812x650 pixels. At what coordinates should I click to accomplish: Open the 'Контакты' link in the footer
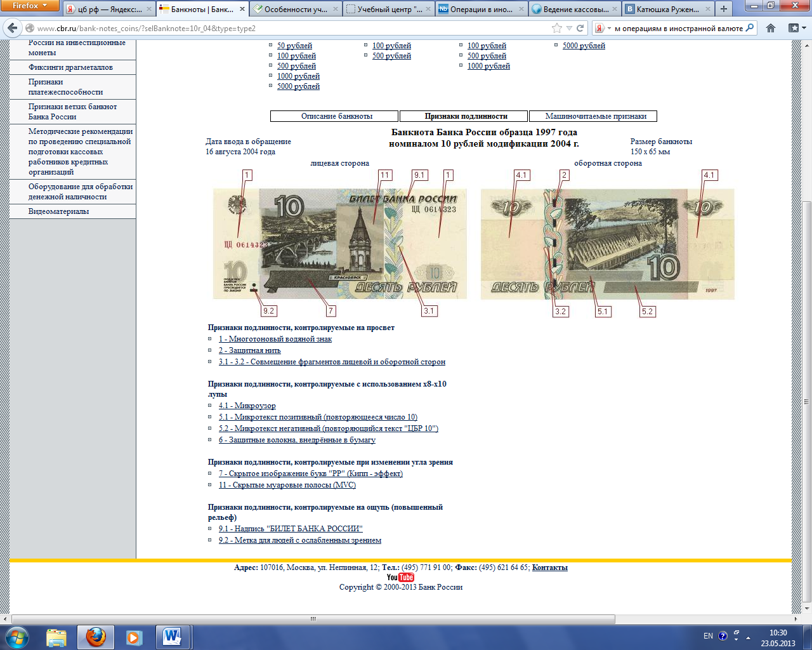(x=549, y=567)
